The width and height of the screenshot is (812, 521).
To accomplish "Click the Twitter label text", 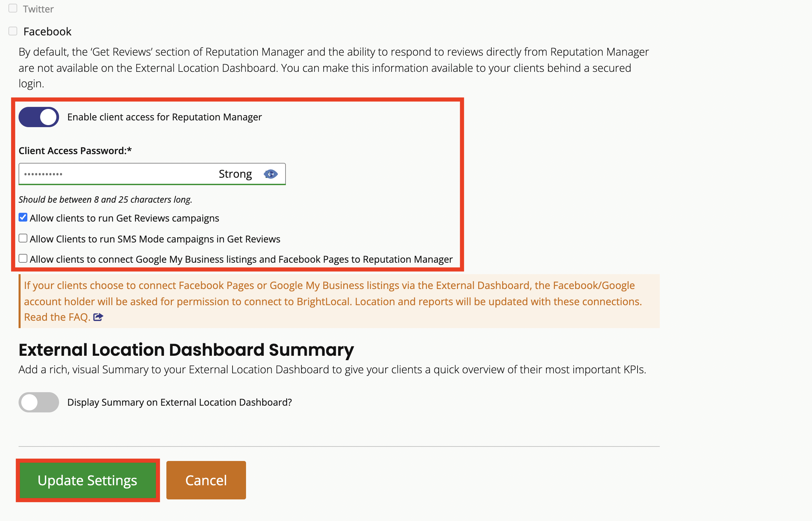I will pos(38,9).
